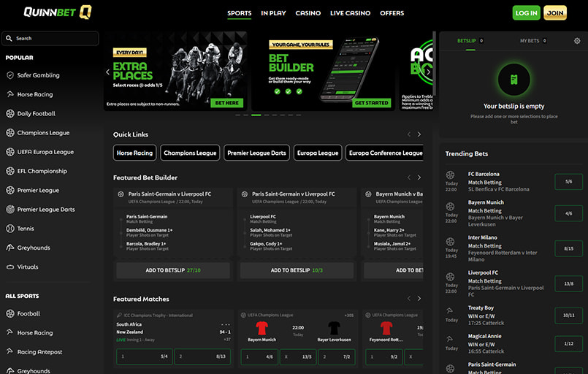The width and height of the screenshot is (588, 374).
Task: Select Safer Gambling shield icon
Action: pos(10,75)
